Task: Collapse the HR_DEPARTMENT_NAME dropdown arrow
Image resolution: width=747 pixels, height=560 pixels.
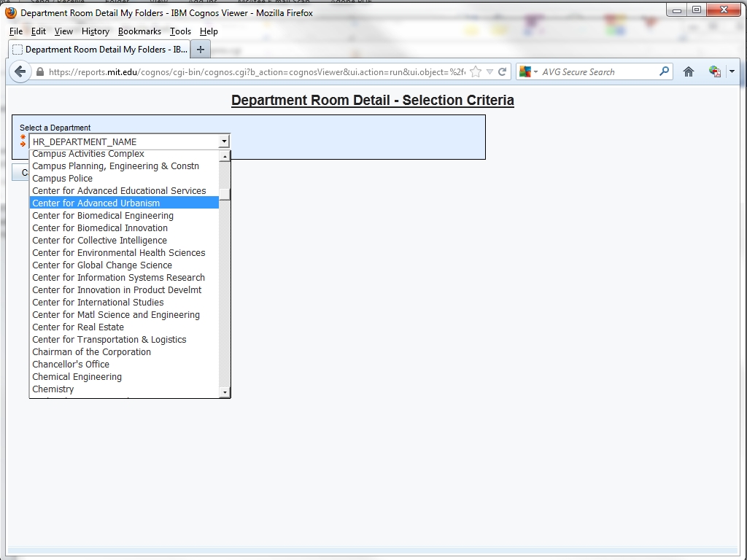Action: (x=224, y=141)
